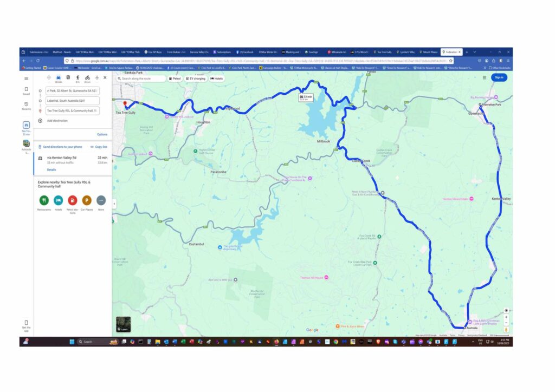Image resolution: width=555 pixels, height=392 pixels.
Task: Click the Tea Tree Gully destination pin
Action: tap(125, 104)
